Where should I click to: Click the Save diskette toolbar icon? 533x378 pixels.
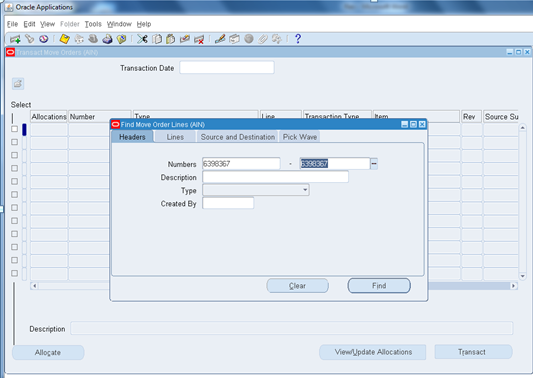65,39
